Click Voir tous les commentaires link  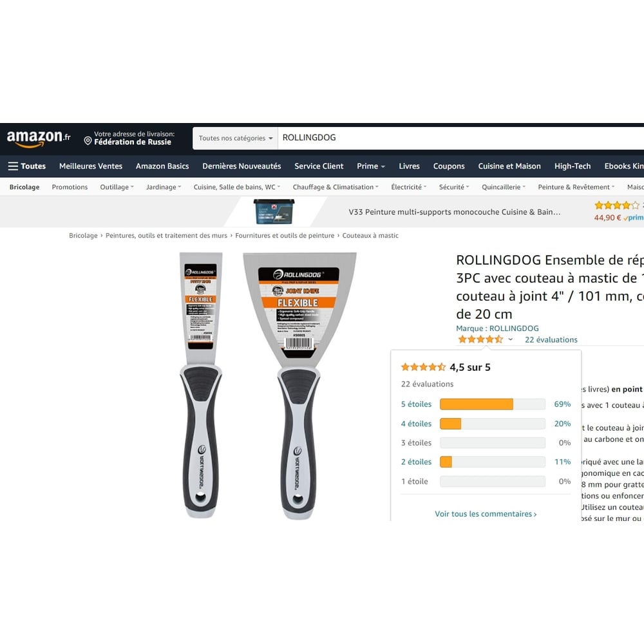[x=486, y=514]
